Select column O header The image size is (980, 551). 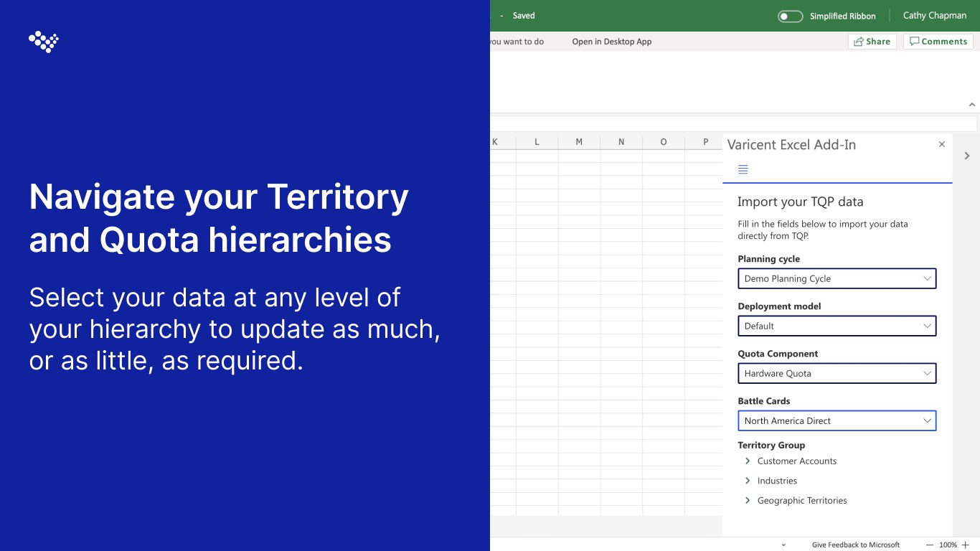(x=664, y=142)
